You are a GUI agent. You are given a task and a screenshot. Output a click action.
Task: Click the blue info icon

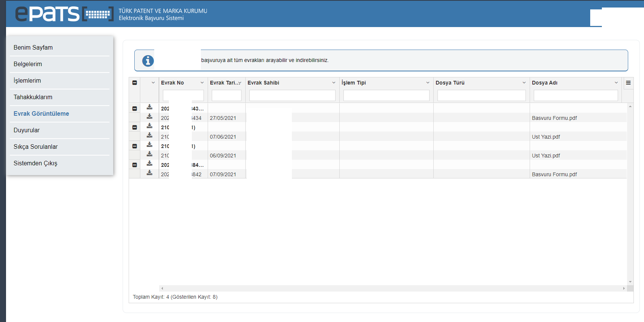click(148, 60)
